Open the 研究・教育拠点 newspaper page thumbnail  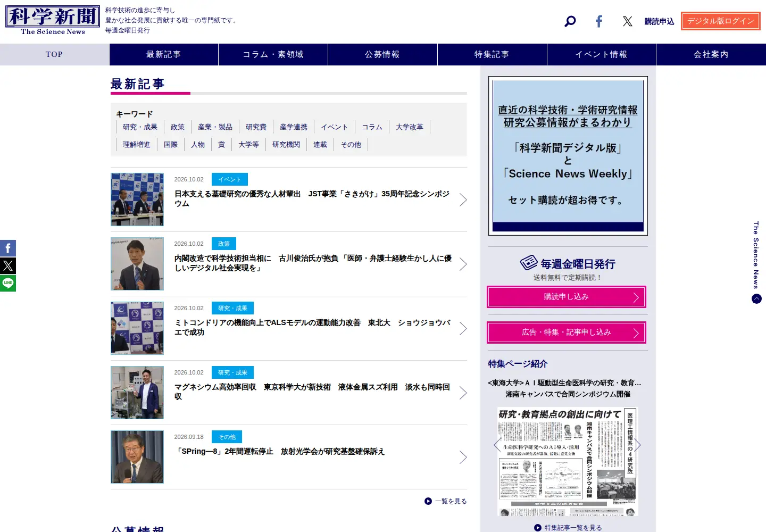[x=568, y=462]
